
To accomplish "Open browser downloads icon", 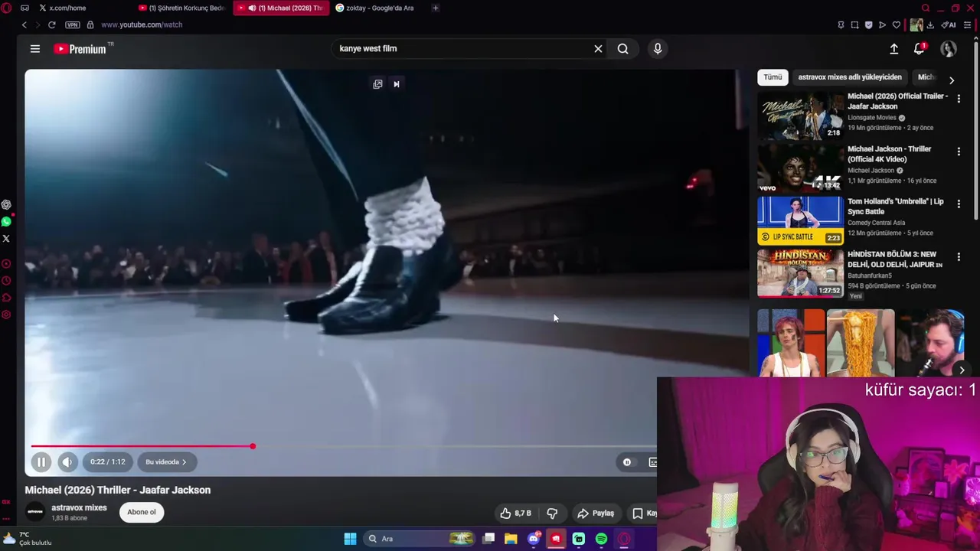I will click(930, 24).
